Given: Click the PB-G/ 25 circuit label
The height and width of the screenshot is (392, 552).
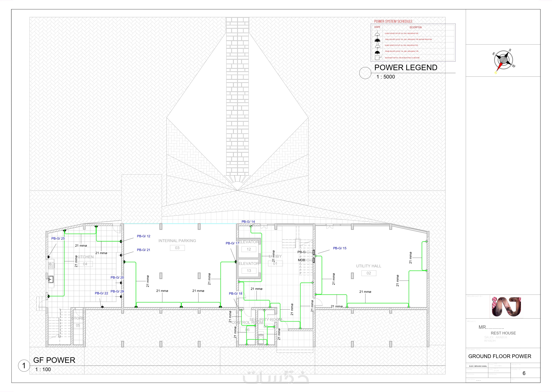Looking at the screenshot, I should [x=58, y=239].
